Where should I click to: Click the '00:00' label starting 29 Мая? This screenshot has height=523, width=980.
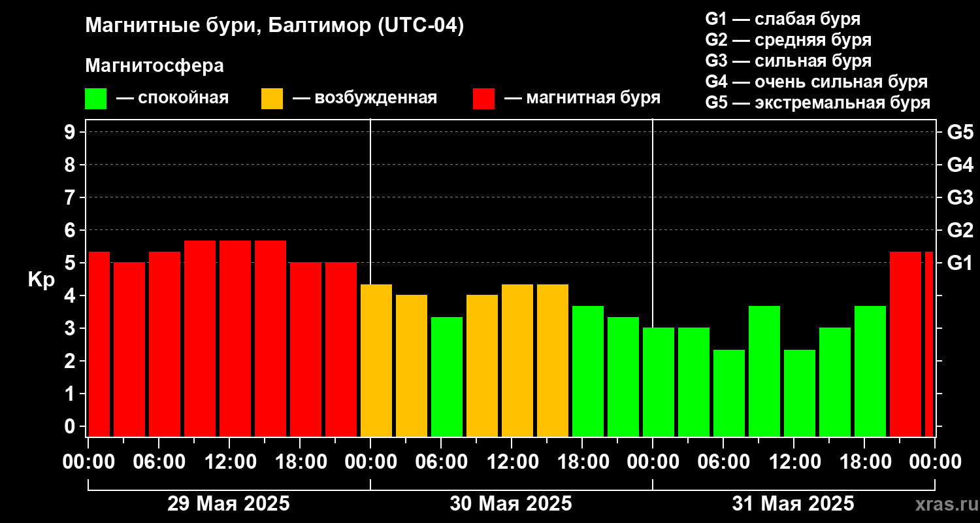coord(88,462)
